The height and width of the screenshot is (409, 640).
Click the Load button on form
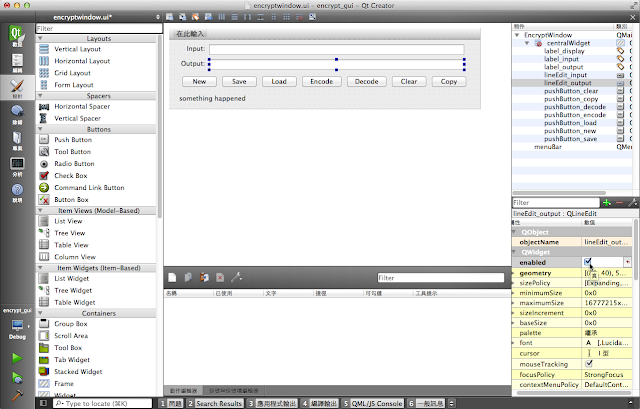(279, 81)
